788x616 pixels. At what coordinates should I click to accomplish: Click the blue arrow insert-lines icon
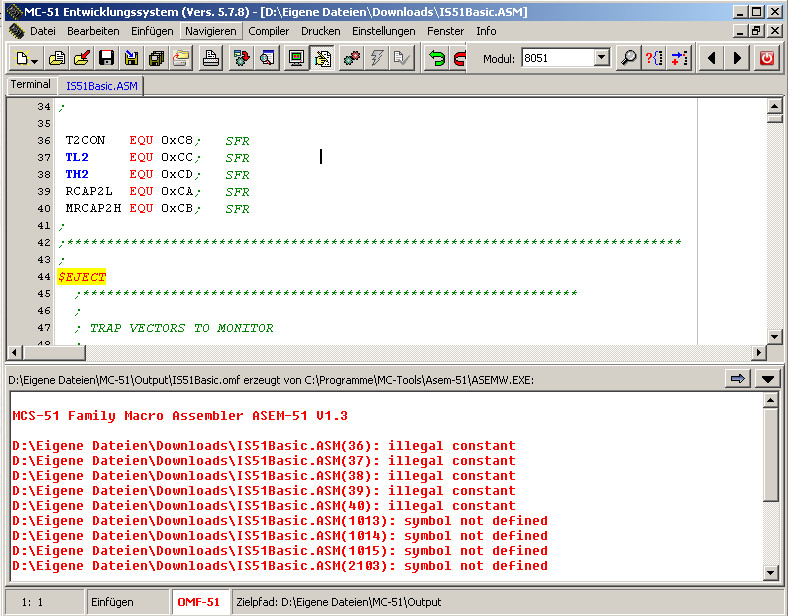[679, 58]
